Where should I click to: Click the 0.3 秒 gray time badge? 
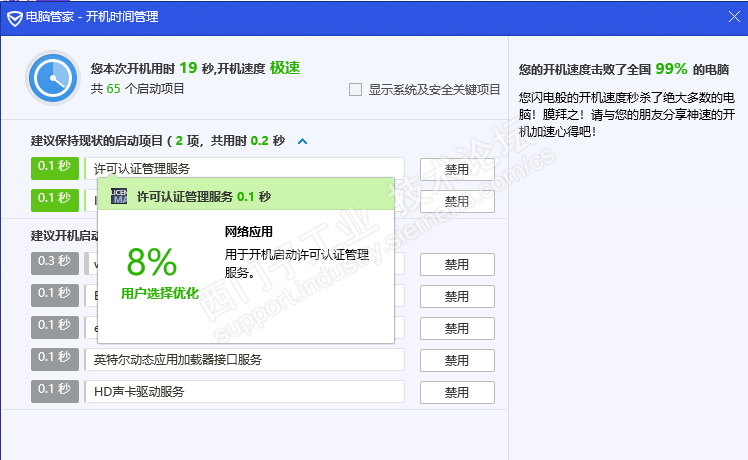(x=55, y=263)
